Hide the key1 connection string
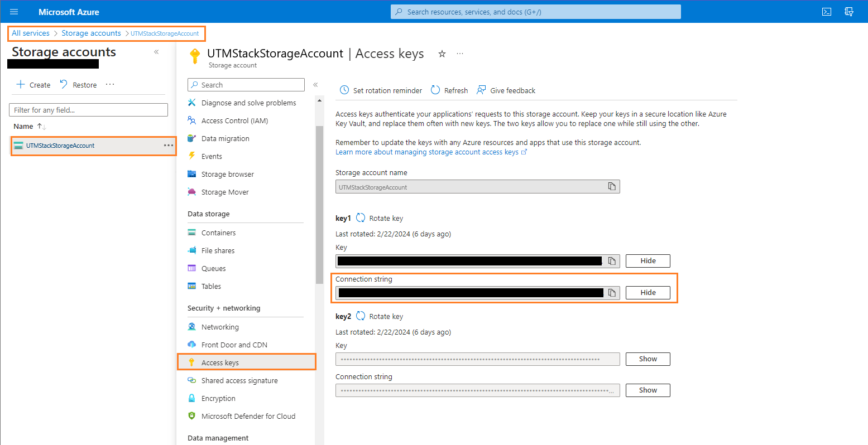This screenshot has width=868, height=445. 648,292
